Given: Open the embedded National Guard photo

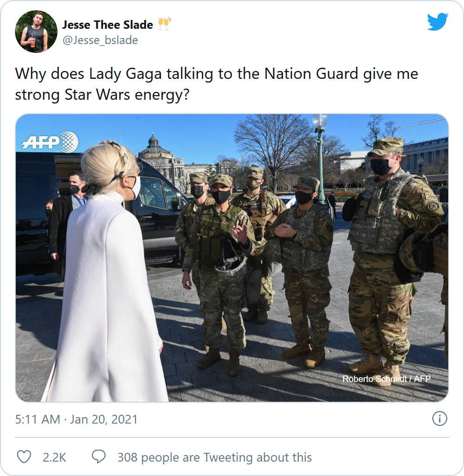Looking at the screenshot, I should (232, 258).
